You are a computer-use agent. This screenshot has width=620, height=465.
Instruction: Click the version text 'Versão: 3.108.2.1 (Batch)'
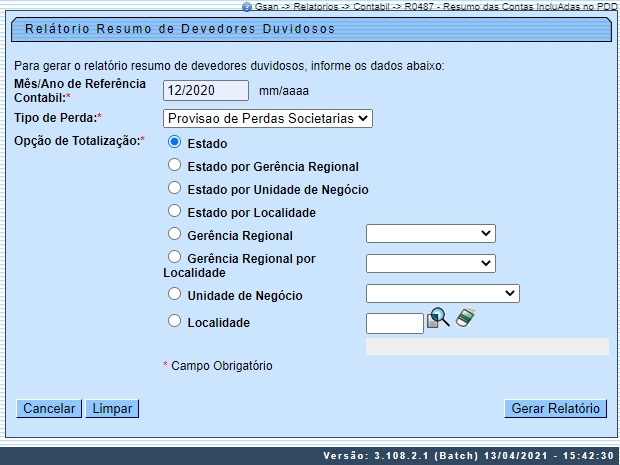tap(401, 456)
